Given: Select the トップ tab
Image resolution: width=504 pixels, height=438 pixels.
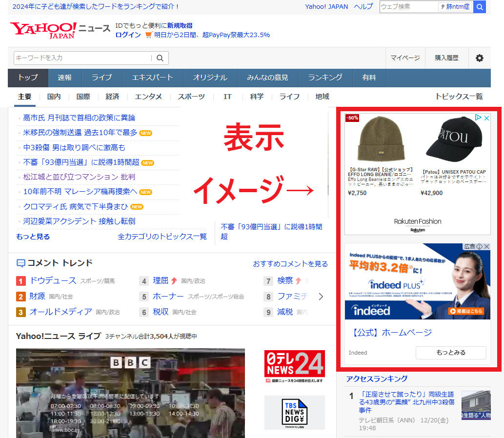Looking at the screenshot, I should pos(28,78).
